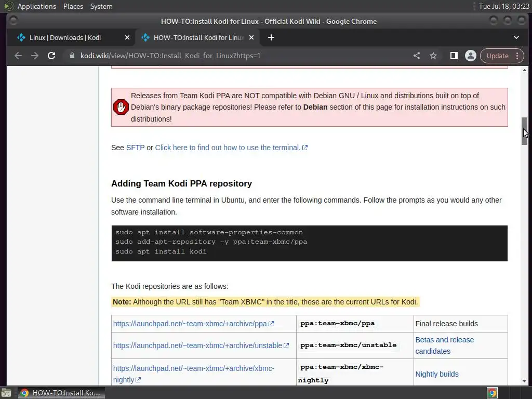Click the external-link icon after terminal link
532x399 pixels.
(x=305, y=148)
